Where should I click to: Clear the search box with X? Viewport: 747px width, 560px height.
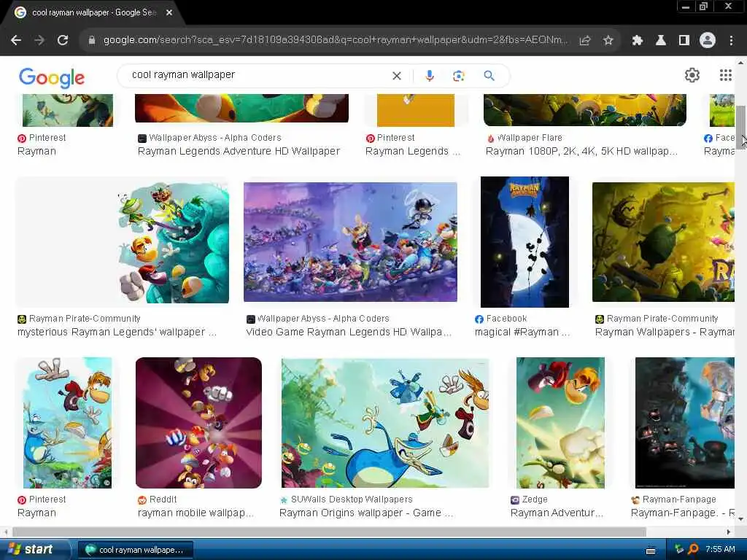point(396,76)
